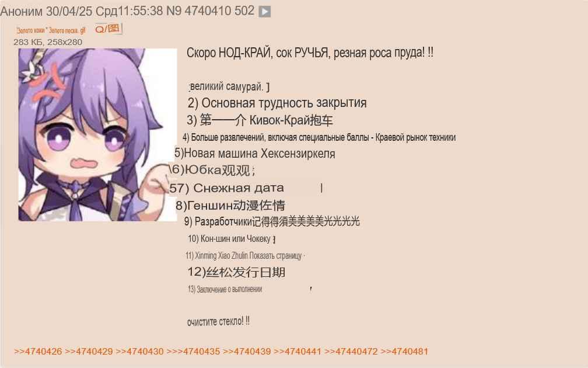Click the post timestamp 30/04/25 Срд11:55:38
The height and width of the screenshot is (368, 588).
(104, 11)
